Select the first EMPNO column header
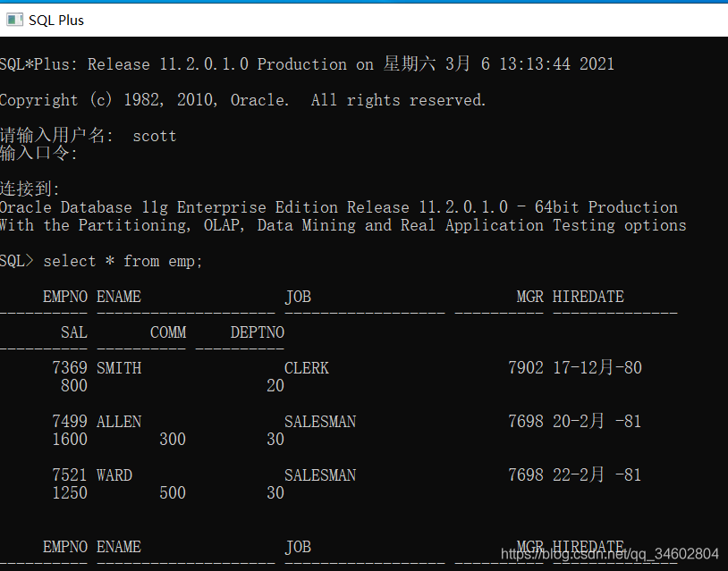The height and width of the screenshot is (571, 728). coord(65,297)
